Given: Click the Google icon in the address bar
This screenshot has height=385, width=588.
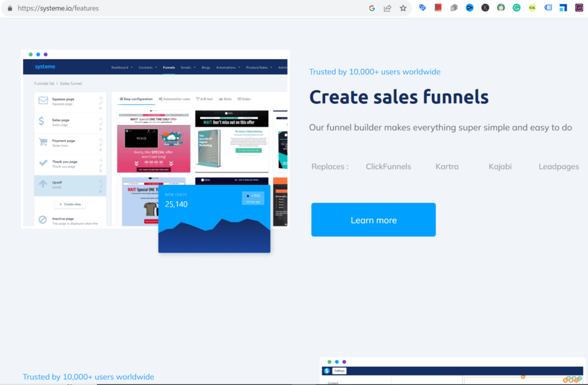Looking at the screenshot, I should [372, 8].
